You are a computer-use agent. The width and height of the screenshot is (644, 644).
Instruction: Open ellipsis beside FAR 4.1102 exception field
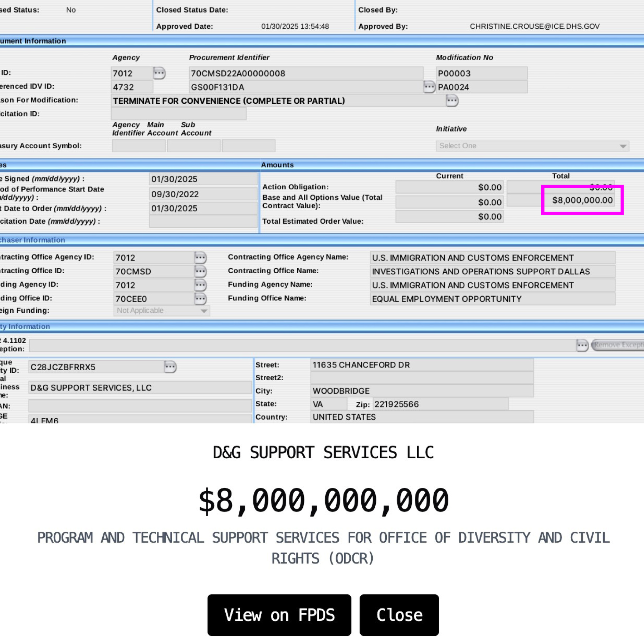coord(582,345)
